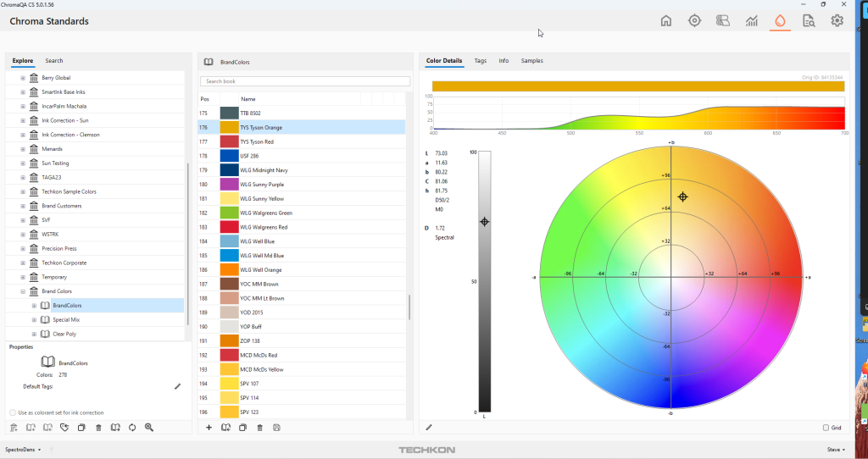The image size is (868, 459).
Task: Select the SPV 114 row
Action: coord(302,398)
